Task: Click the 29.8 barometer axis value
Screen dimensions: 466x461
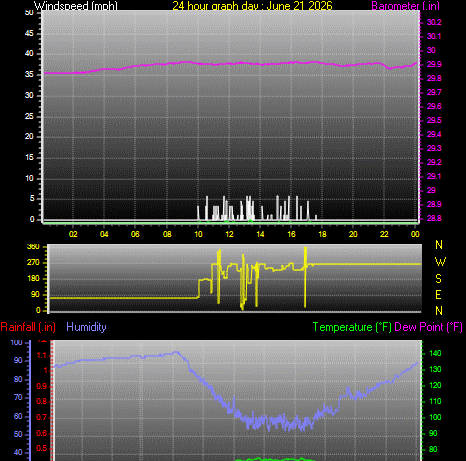Action: (434, 78)
